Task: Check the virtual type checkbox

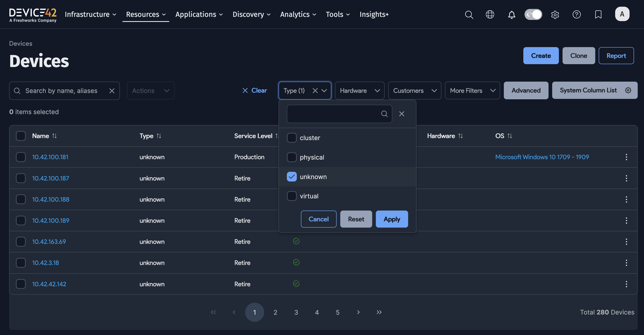Action: click(x=292, y=196)
